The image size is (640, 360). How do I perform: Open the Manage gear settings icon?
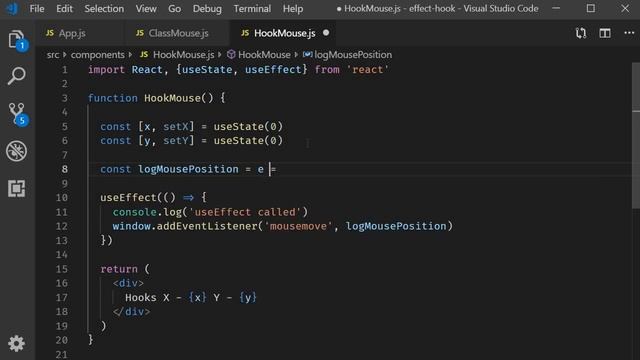point(17,344)
